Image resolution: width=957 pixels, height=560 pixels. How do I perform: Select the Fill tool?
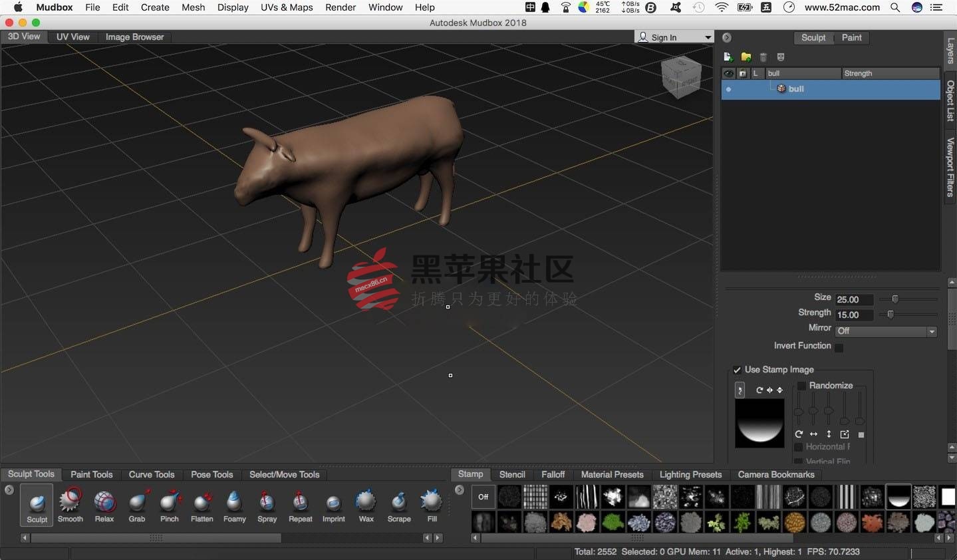[432, 505]
